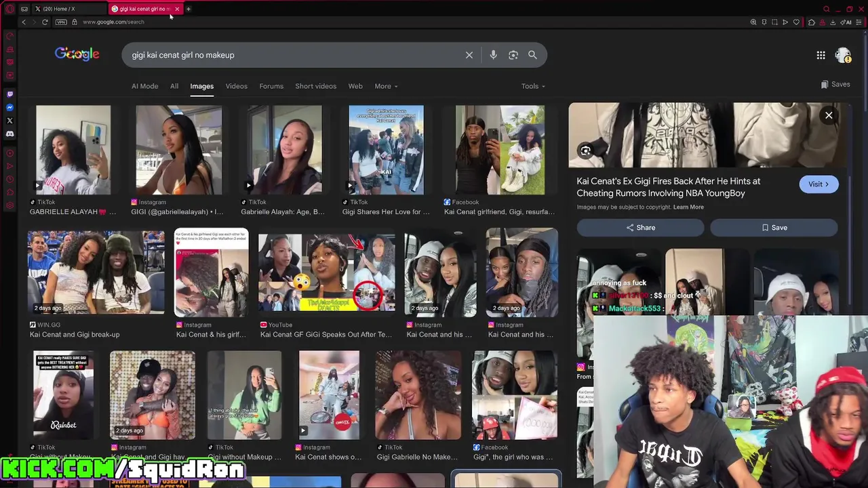Select the Web results tab
Image resolution: width=868 pixels, height=488 pixels.
point(355,86)
